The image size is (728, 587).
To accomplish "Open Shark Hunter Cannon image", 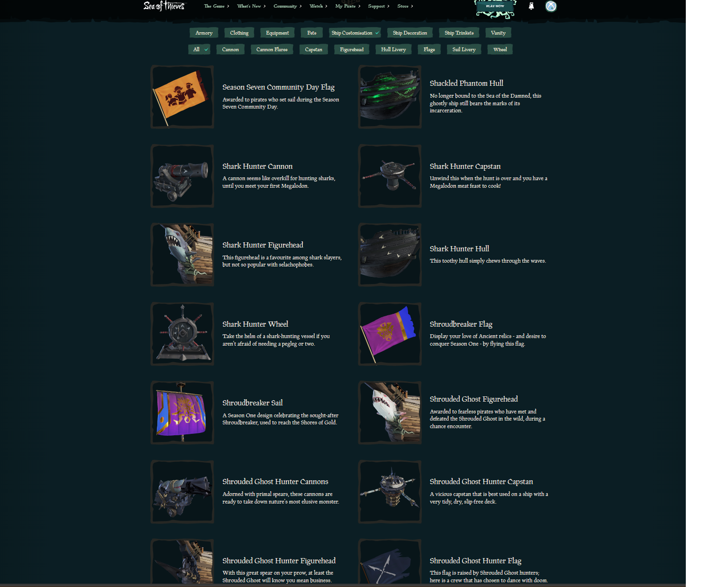I will pyautogui.click(x=182, y=176).
